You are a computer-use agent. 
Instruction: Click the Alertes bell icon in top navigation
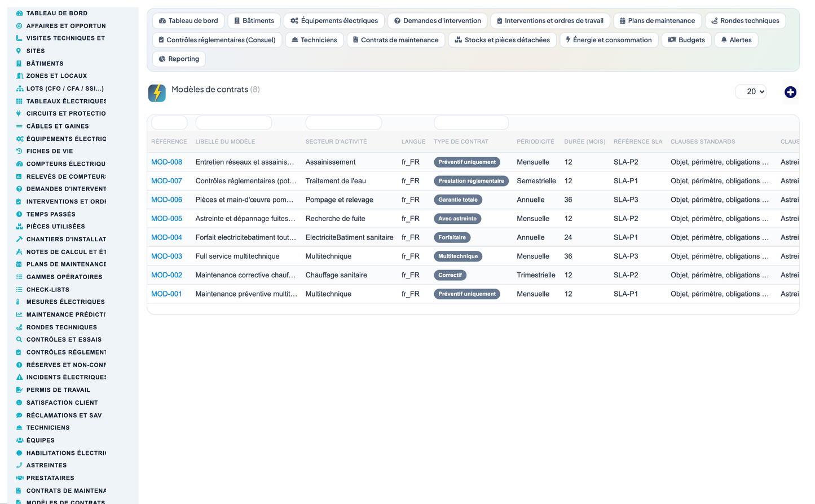[724, 40]
